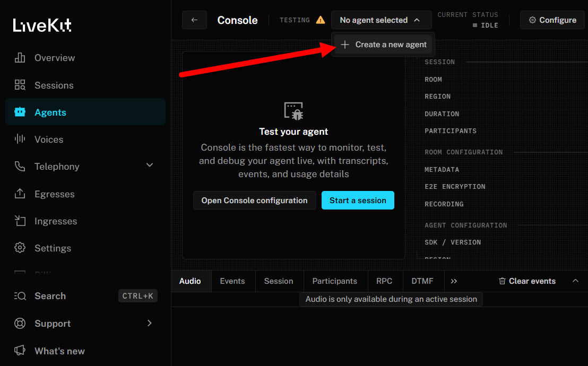The height and width of the screenshot is (366, 588).
Task: Open the No agent selected dropdown
Action: 382,20
